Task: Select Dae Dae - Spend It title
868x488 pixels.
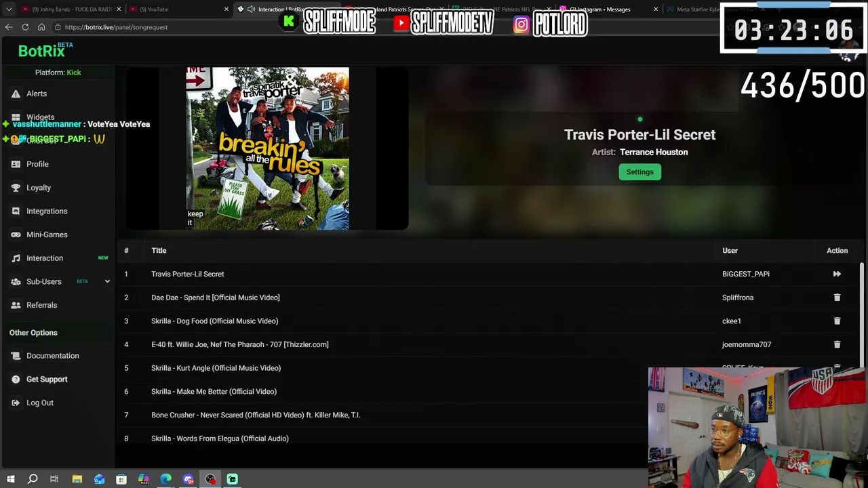Action: [x=216, y=298]
